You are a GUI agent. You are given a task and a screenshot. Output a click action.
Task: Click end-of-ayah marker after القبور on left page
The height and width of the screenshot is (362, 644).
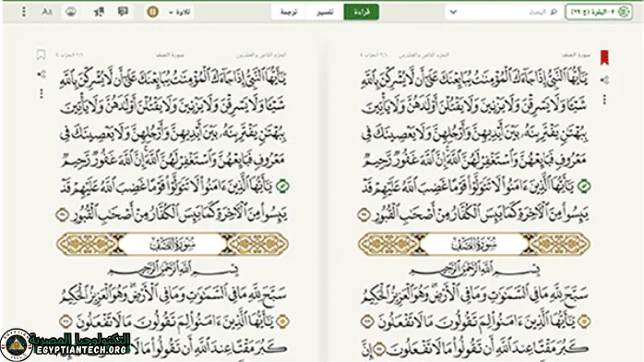(62, 214)
